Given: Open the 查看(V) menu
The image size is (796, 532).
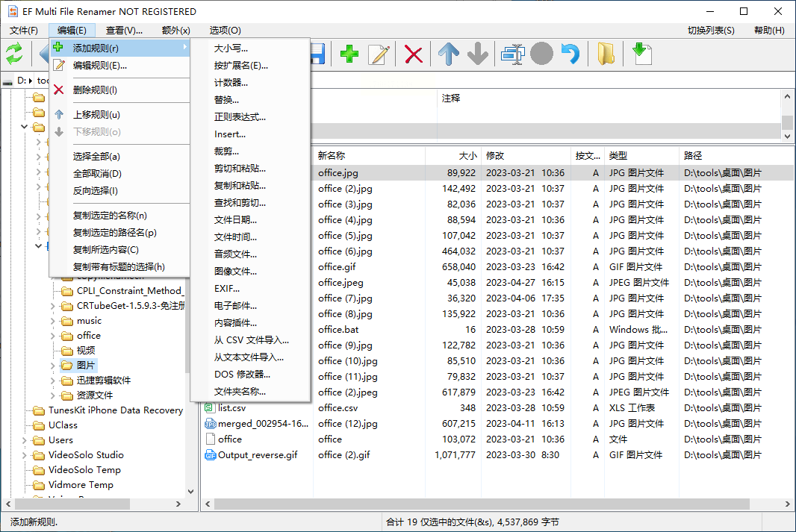Looking at the screenshot, I should pyautogui.click(x=124, y=31).
